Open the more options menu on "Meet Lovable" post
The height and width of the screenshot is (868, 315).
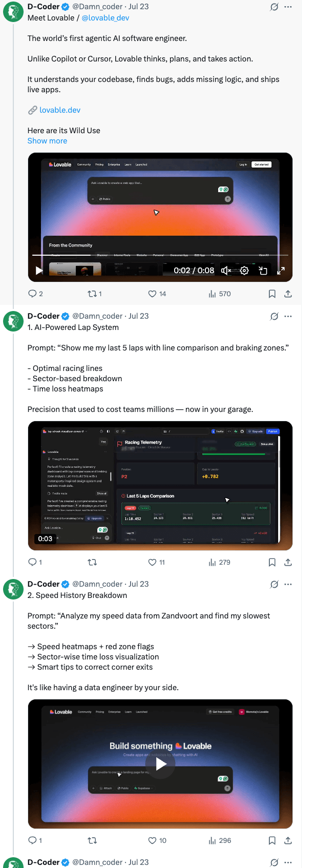[x=288, y=7]
